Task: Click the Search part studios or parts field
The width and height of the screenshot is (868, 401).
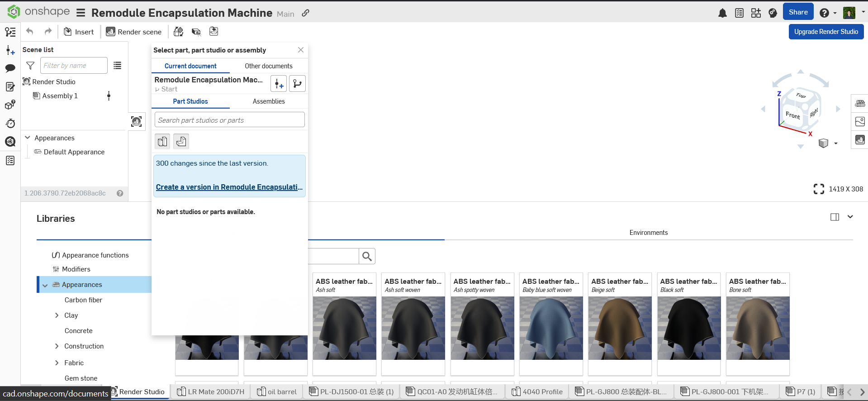Action: (230, 120)
